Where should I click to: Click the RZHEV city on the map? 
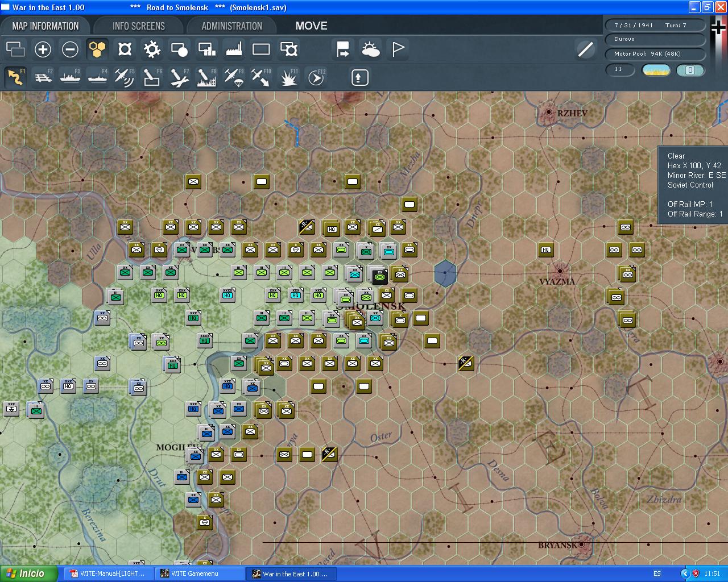(x=549, y=113)
